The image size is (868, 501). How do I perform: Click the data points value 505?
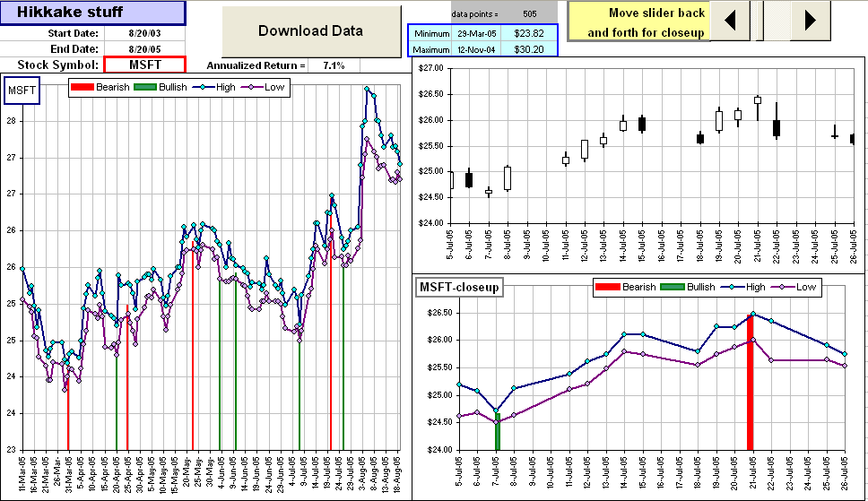(x=529, y=13)
